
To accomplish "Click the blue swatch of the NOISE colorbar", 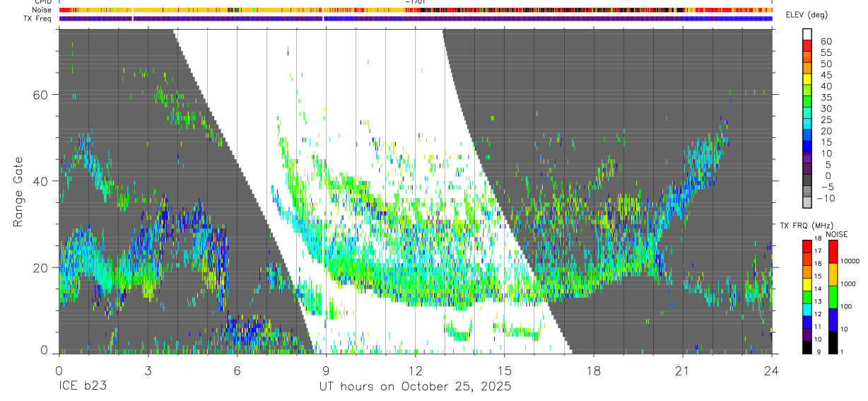I will point(833,320).
